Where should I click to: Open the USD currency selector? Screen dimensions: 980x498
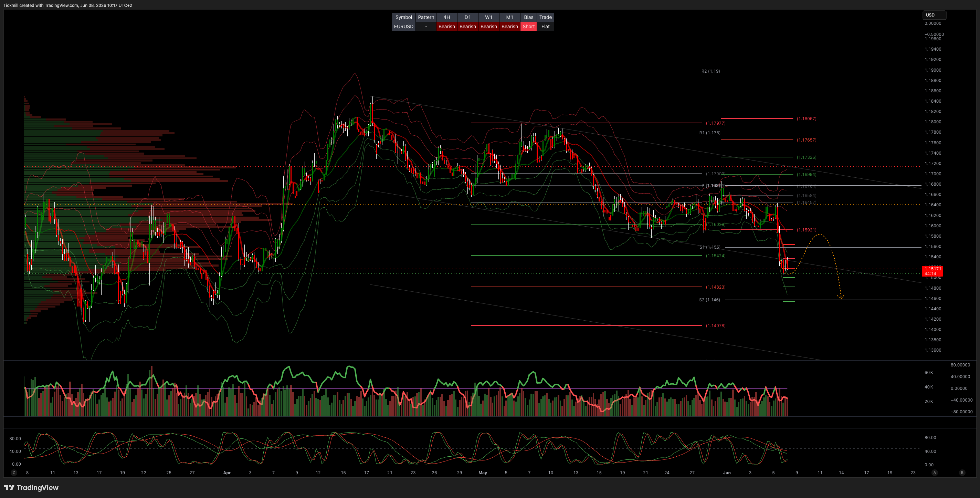pyautogui.click(x=934, y=15)
